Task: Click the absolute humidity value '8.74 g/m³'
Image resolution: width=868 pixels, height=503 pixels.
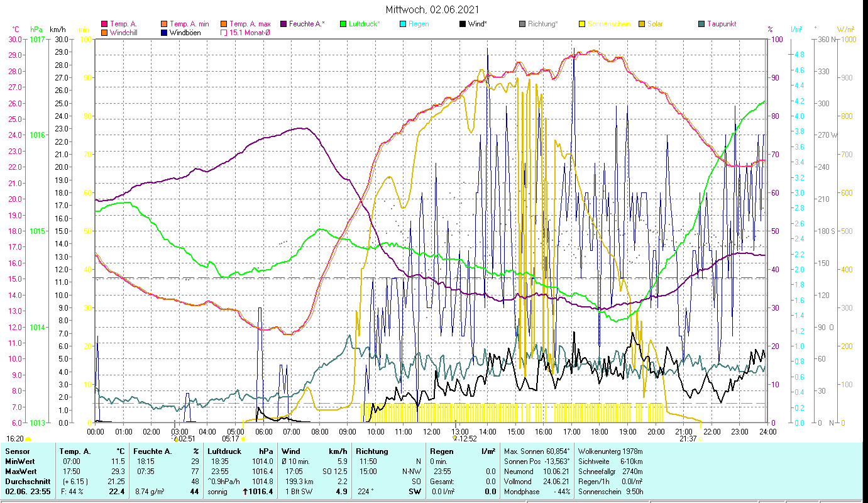Action: point(150,492)
